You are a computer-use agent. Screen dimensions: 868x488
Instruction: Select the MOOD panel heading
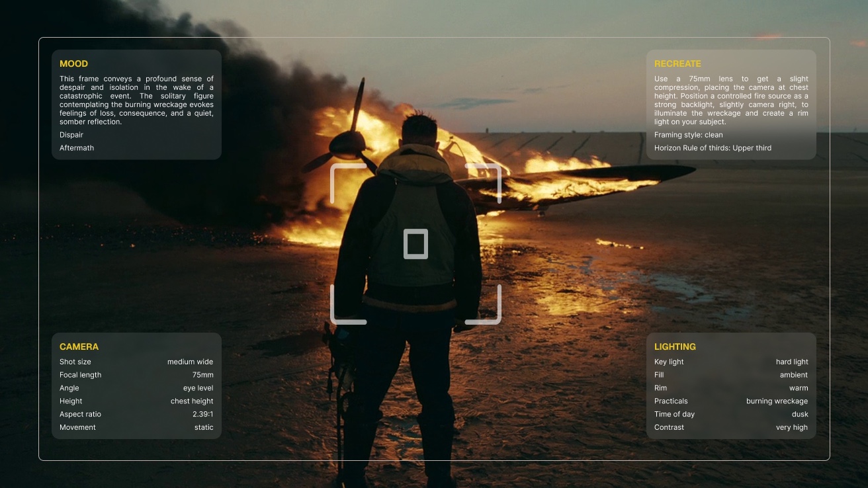click(x=73, y=64)
